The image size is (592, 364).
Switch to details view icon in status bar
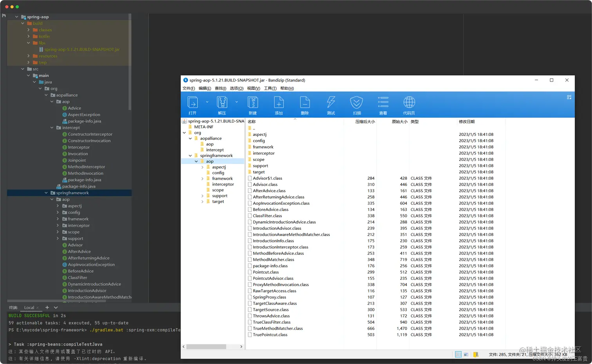click(458, 355)
